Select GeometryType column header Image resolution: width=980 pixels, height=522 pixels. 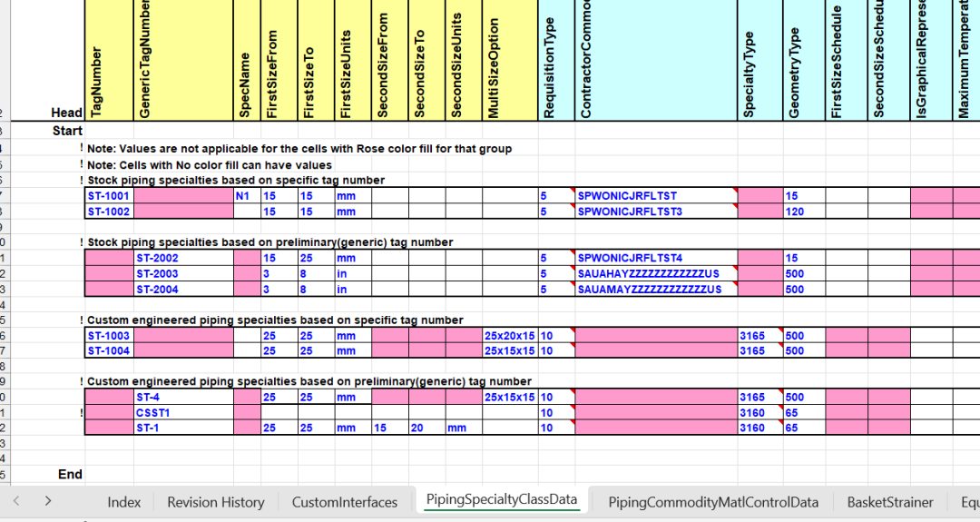(x=804, y=60)
